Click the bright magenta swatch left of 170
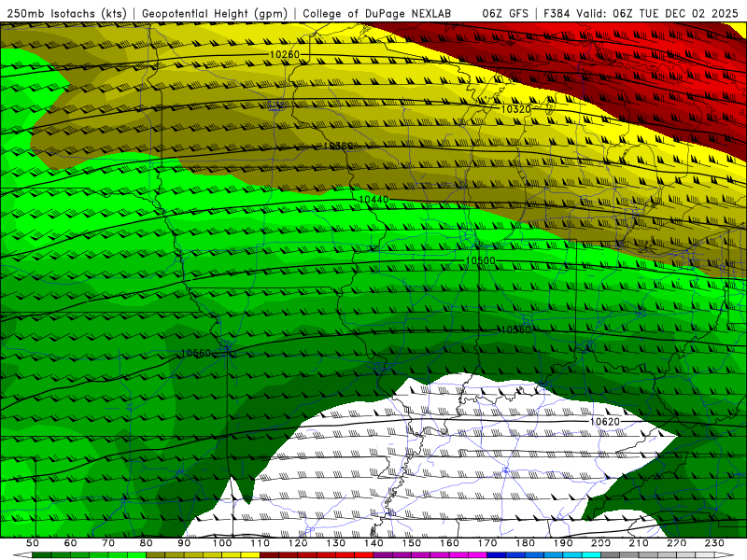Viewport: 747px width, 560px height. [478, 555]
